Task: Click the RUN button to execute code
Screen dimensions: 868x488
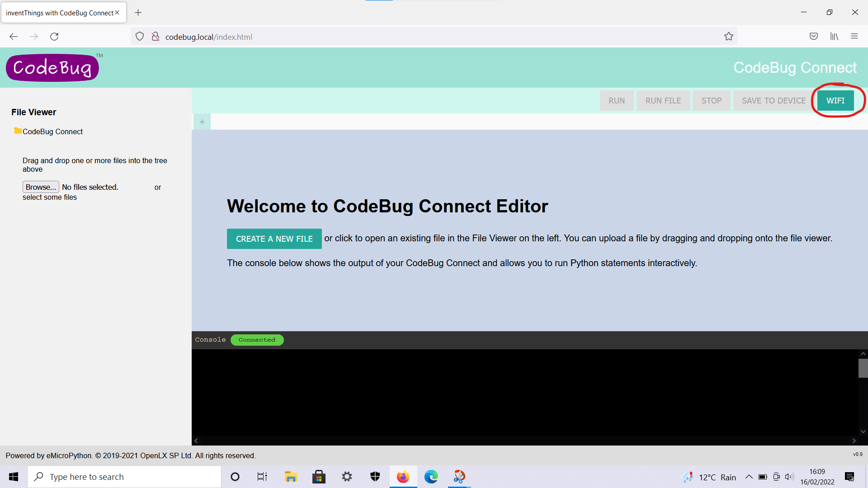Action: pos(617,101)
